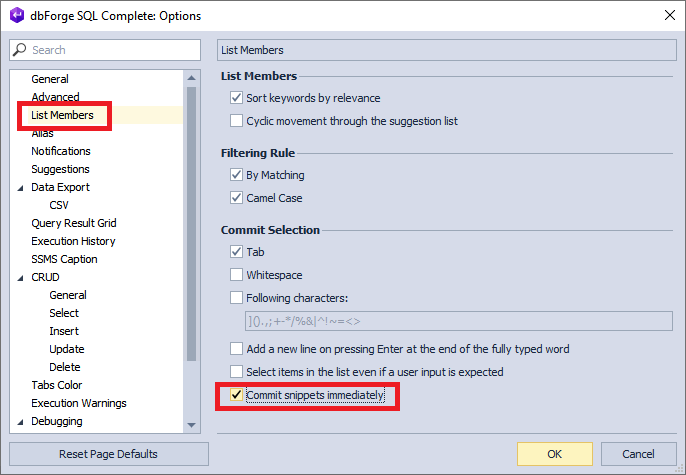Open the General options page at tree top

point(50,79)
